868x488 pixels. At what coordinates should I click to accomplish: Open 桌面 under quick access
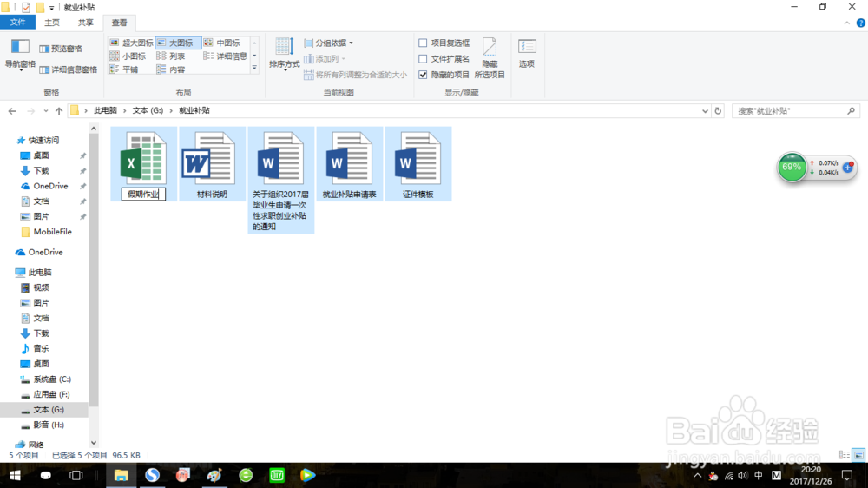coord(41,155)
